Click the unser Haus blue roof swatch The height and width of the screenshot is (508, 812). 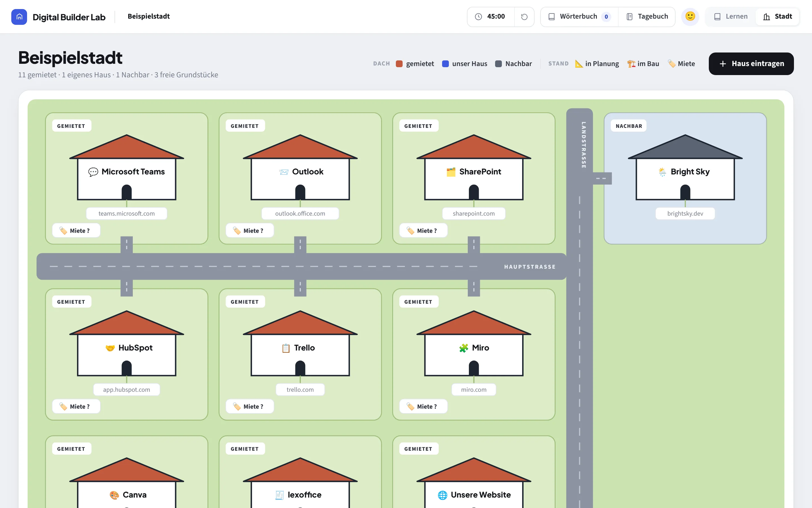click(x=445, y=64)
